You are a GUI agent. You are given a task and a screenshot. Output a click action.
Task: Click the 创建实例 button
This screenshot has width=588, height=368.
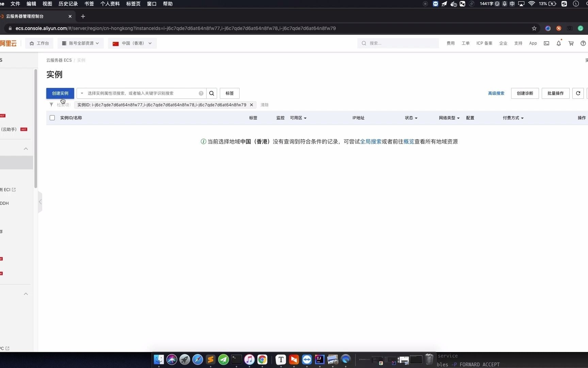point(60,93)
